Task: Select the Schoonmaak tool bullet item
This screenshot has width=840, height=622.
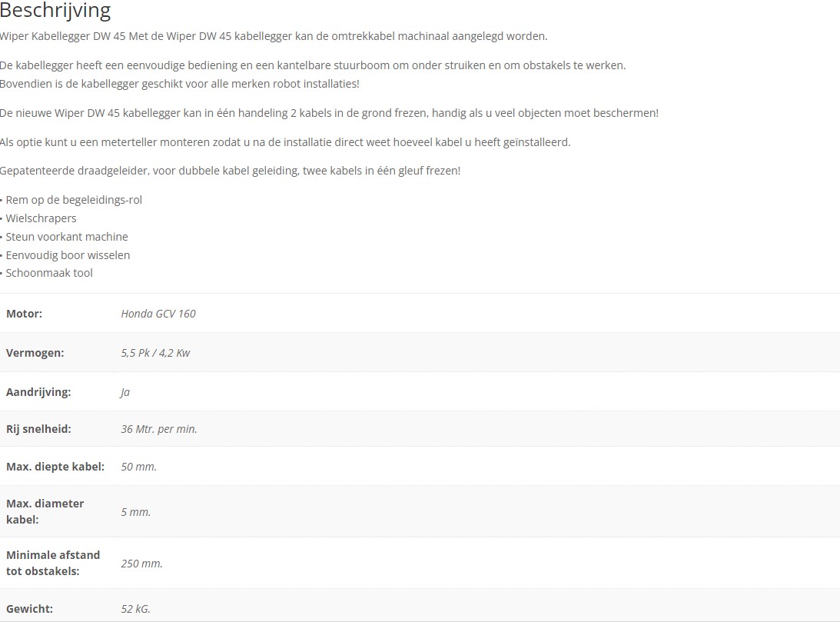Action: coord(49,273)
